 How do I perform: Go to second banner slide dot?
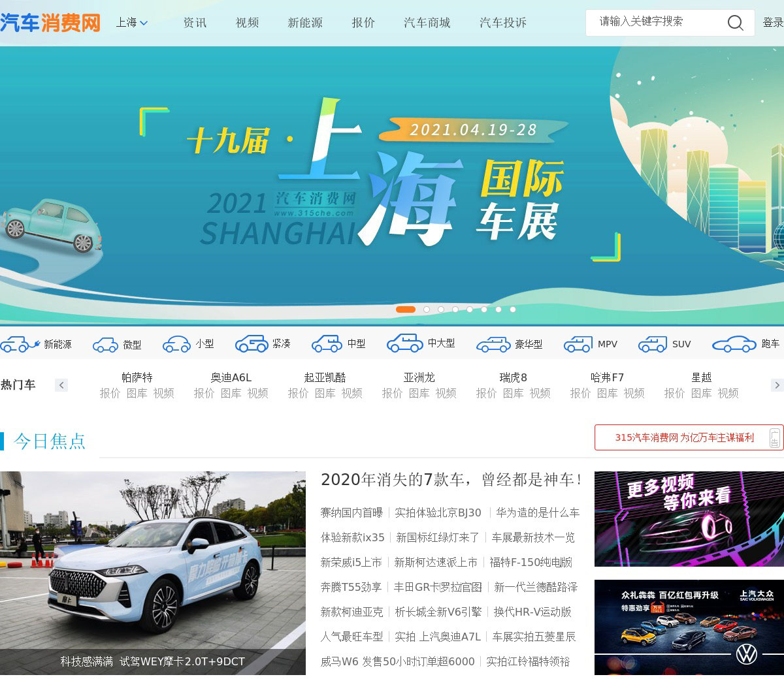[427, 309]
